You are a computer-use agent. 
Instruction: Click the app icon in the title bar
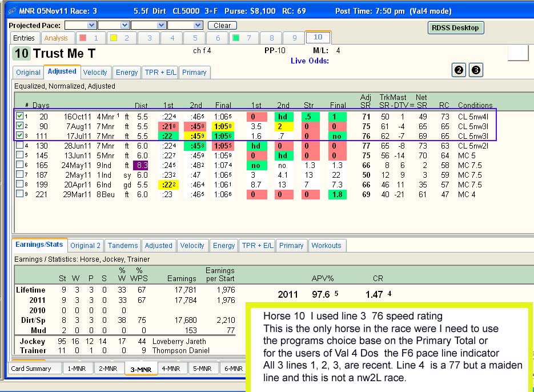pyautogui.click(x=12, y=10)
